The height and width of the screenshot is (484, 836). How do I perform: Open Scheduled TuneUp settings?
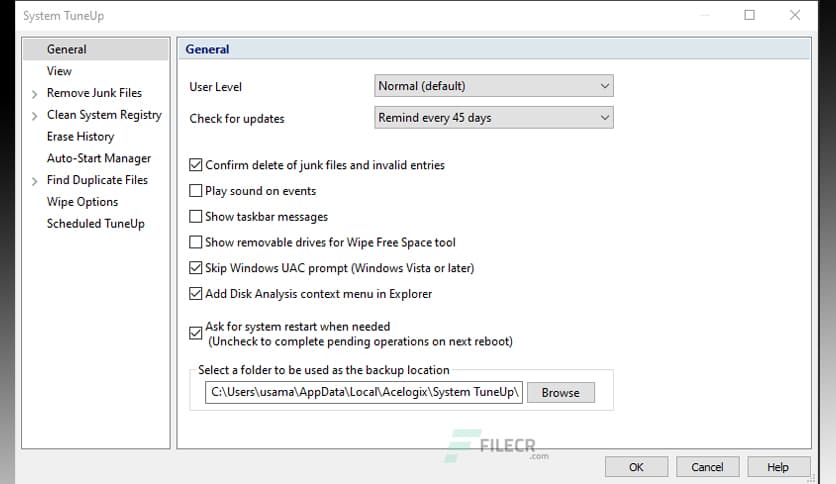pos(95,224)
